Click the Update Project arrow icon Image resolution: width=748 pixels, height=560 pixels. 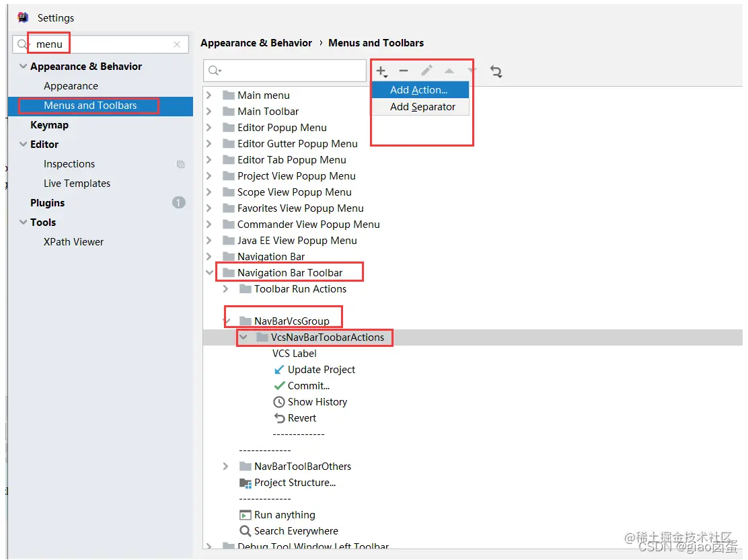279,370
